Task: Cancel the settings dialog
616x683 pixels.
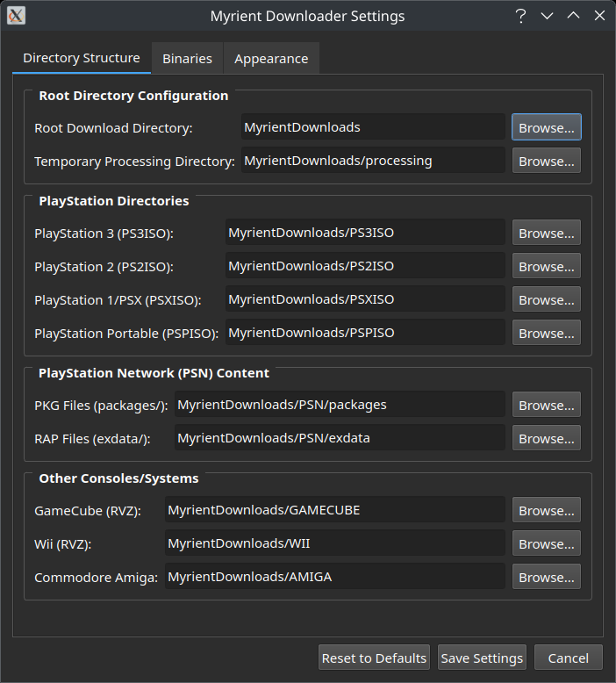Action: (568, 658)
